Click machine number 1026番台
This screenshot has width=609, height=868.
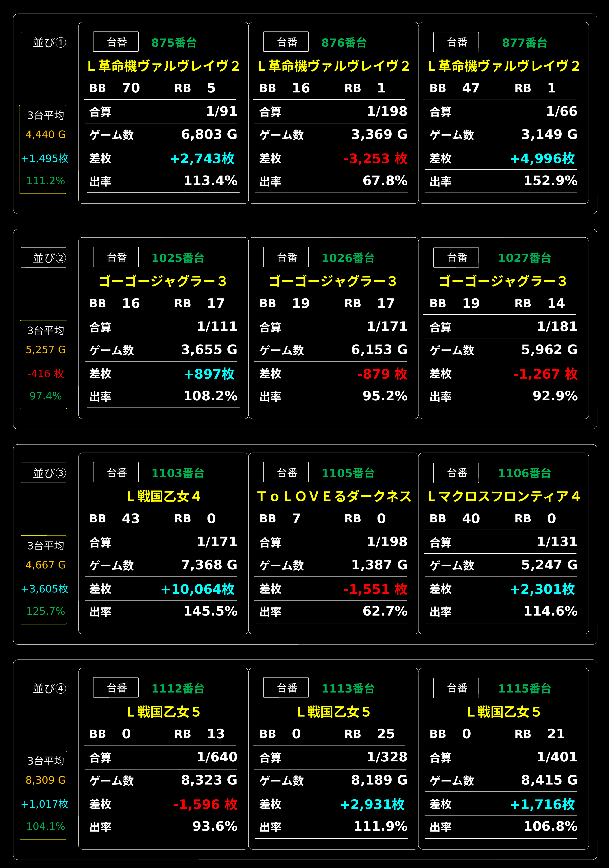click(x=348, y=258)
